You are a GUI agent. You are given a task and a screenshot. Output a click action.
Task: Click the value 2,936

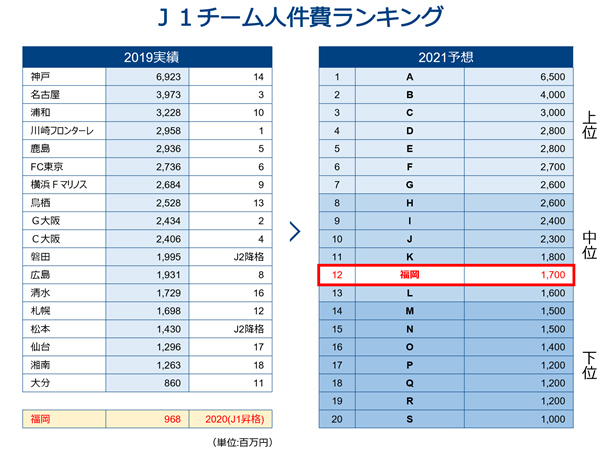pos(168,149)
